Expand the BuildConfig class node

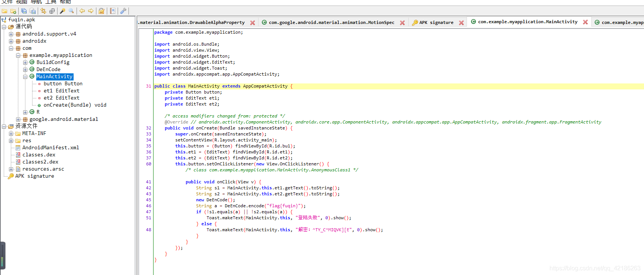pos(25,62)
